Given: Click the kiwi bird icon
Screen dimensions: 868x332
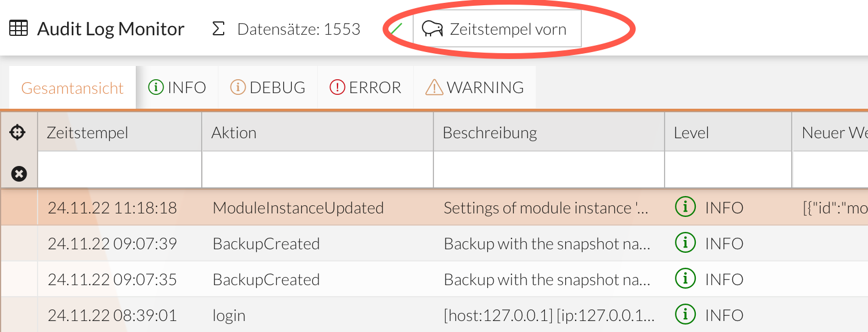Looking at the screenshot, I should tap(432, 29).
